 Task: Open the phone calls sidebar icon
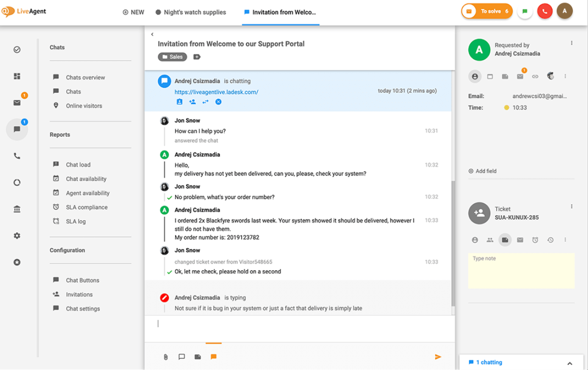click(x=17, y=156)
